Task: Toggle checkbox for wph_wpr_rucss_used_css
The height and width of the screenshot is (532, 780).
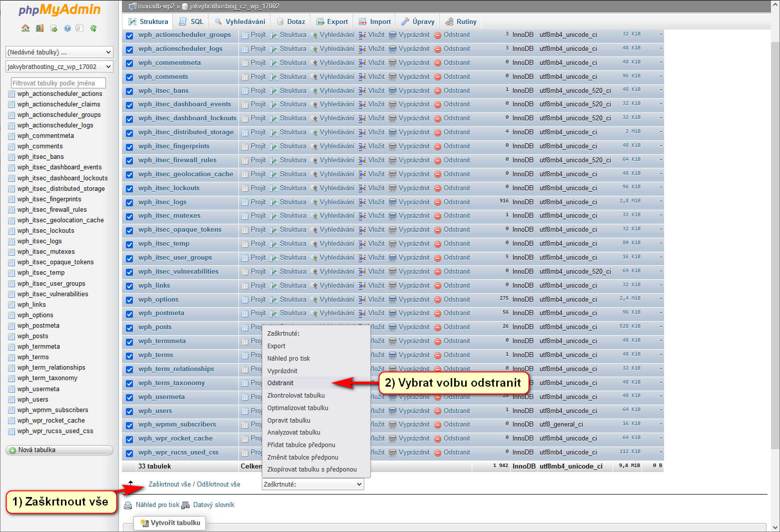Action: [x=129, y=453]
